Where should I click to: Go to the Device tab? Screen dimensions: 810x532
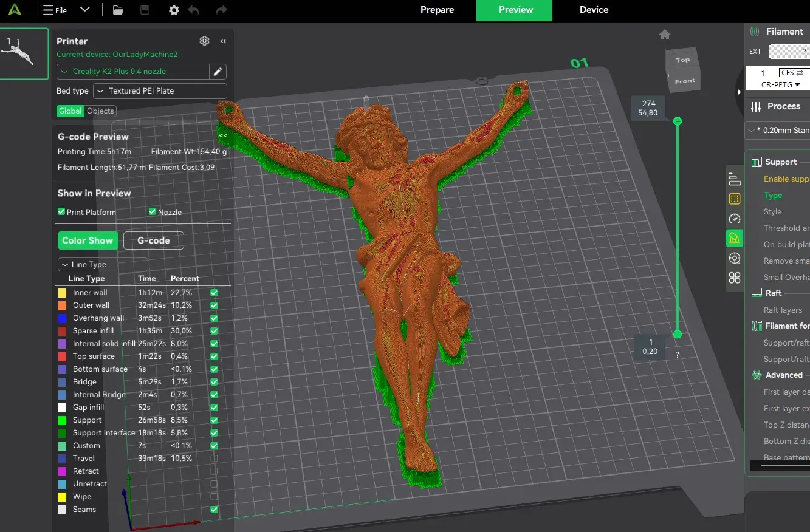(x=594, y=10)
